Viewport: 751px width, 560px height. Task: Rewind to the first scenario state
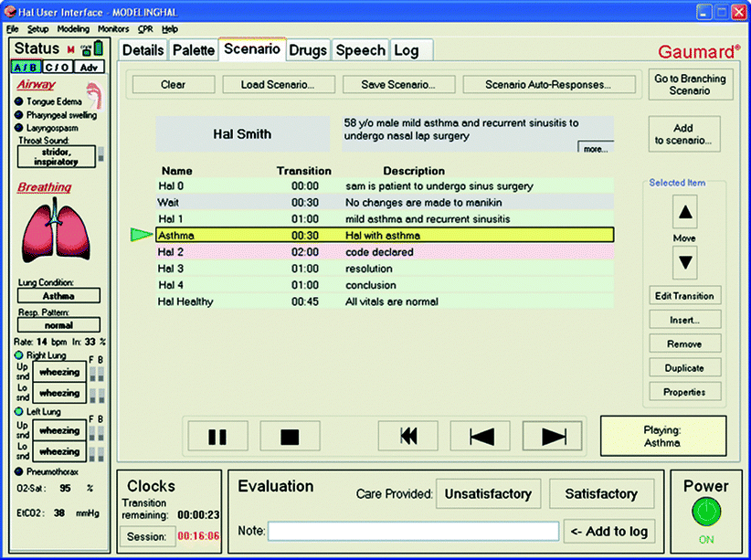pos(407,437)
